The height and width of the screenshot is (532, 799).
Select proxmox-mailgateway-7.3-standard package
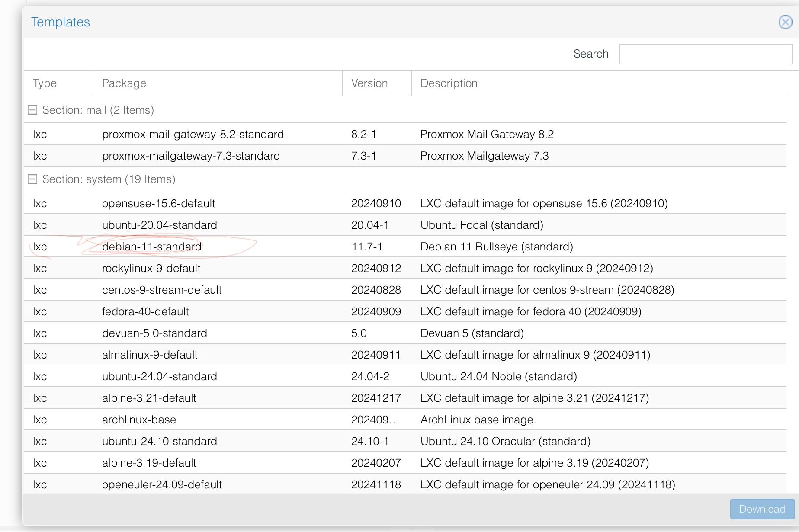(191, 156)
